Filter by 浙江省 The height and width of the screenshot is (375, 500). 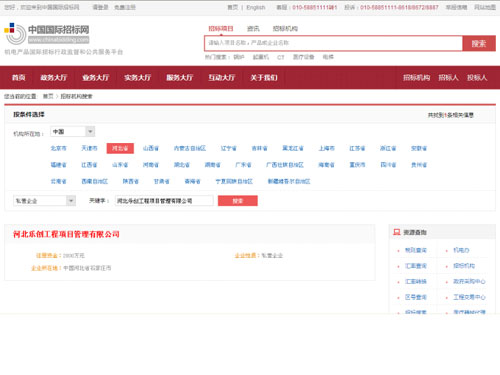pos(388,148)
